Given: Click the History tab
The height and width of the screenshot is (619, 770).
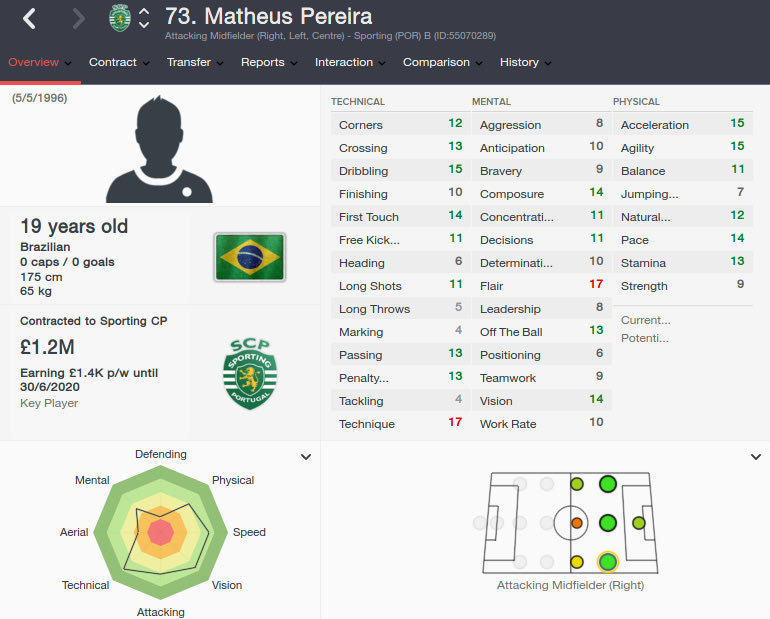Looking at the screenshot, I should pos(525,62).
